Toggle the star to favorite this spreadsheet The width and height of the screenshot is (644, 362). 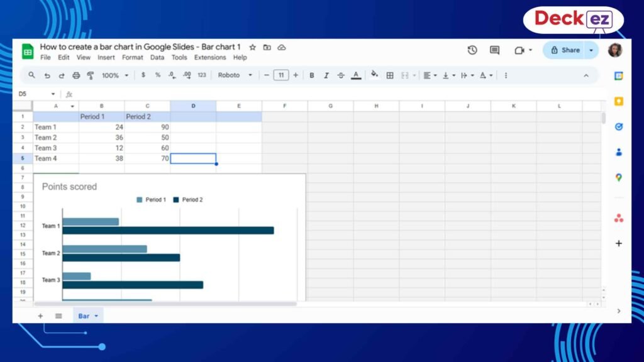pyautogui.click(x=252, y=47)
